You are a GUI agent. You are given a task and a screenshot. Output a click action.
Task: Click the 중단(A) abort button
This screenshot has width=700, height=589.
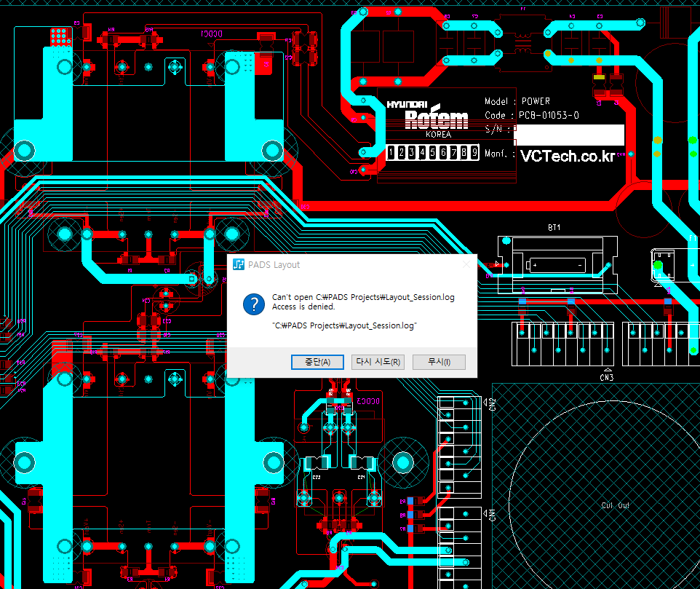point(317,362)
